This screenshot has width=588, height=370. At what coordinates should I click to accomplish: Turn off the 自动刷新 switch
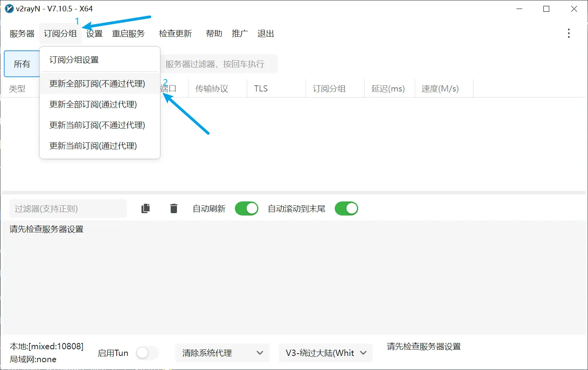[x=247, y=208]
